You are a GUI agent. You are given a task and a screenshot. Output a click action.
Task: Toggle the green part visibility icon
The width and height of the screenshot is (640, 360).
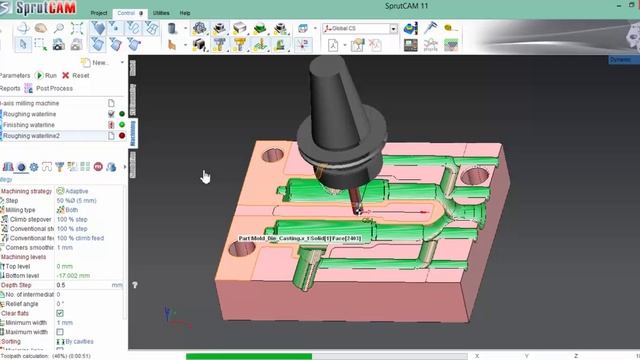point(260,28)
